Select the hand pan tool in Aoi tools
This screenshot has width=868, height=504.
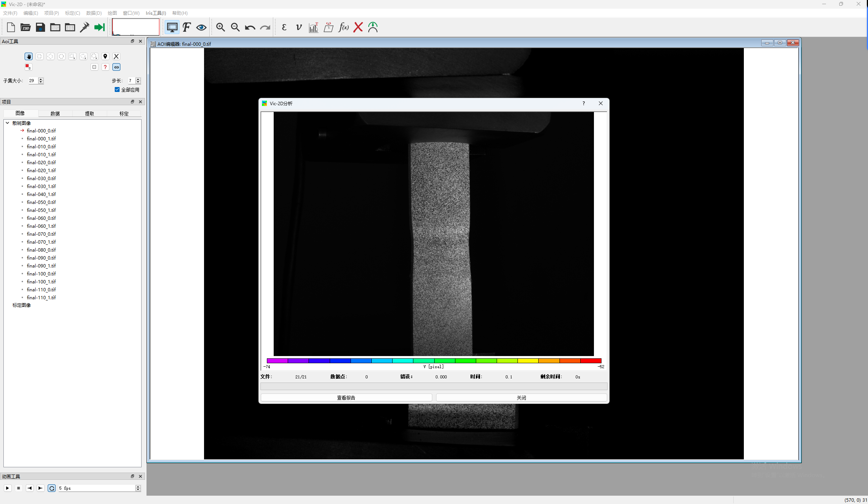(x=29, y=56)
